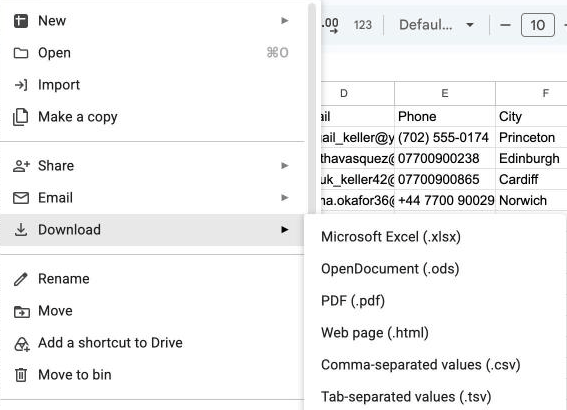This screenshot has width=567, height=410.
Task: Select column F header
Action: [531, 94]
